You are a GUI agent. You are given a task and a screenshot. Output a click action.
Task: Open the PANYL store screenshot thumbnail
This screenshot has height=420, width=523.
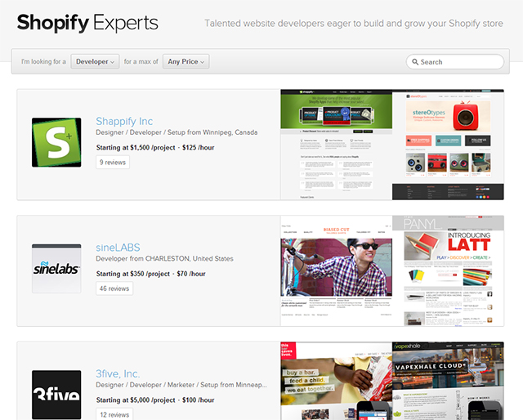[448, 271]
